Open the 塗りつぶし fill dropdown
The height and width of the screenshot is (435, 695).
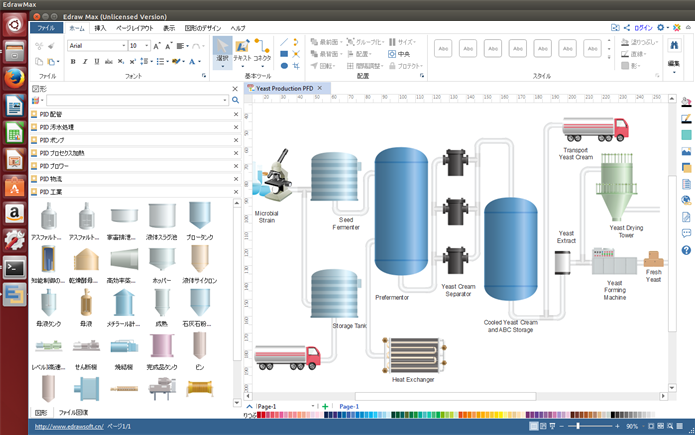646,42
